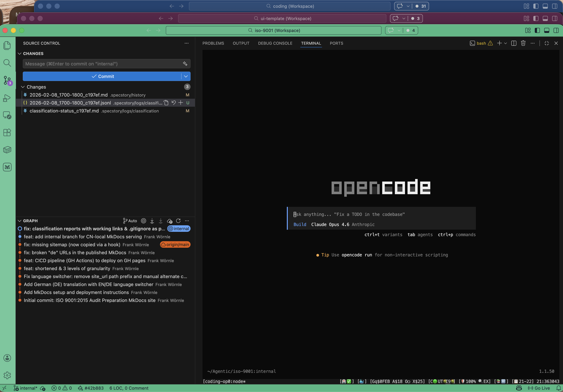Toggle secondary side bar in coding window
This screenshot has height=392, width=563.
[555, 6]
